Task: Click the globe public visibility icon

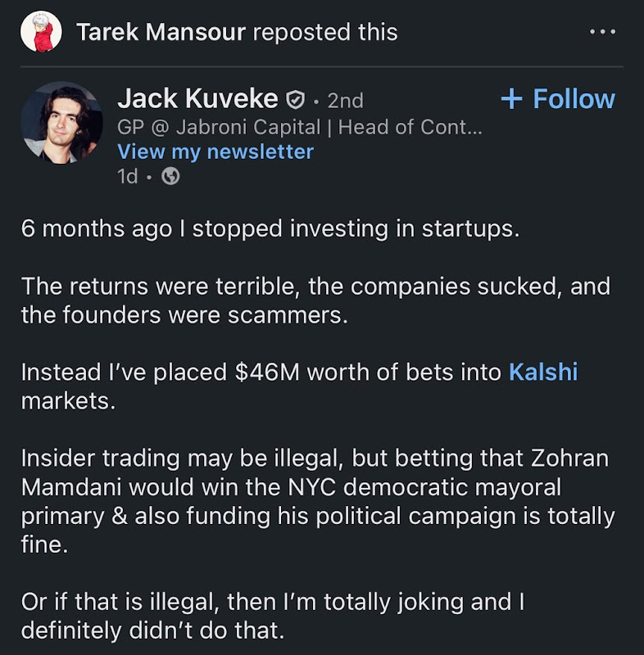Action: (x=170, y=176)
